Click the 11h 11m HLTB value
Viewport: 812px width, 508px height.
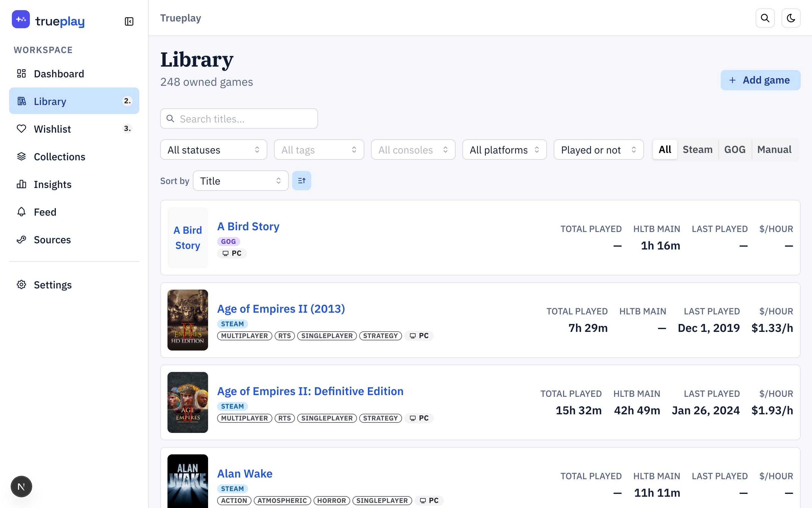pyautogui.click(x=657, y=492)
